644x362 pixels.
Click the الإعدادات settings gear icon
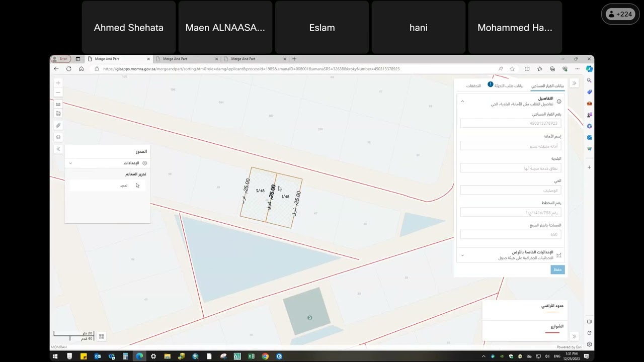(x=144, y=163)
